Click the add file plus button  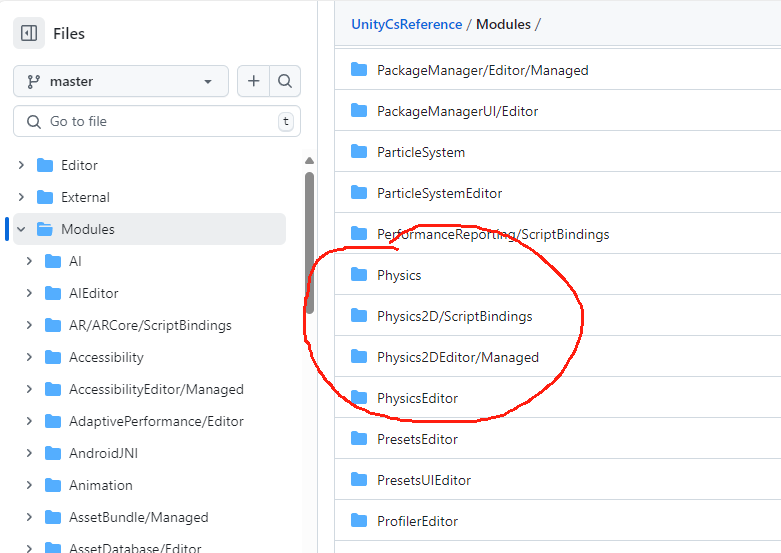click(254, 81)
